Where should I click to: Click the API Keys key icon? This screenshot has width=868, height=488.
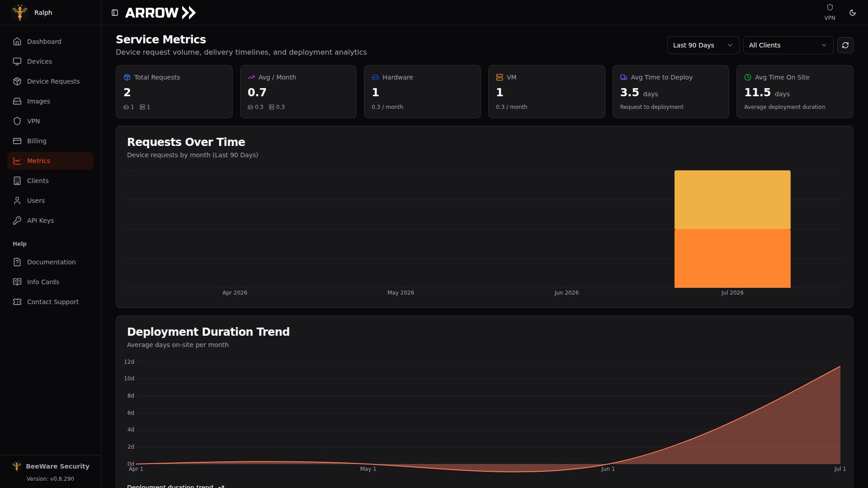click(x=17, y=221)
